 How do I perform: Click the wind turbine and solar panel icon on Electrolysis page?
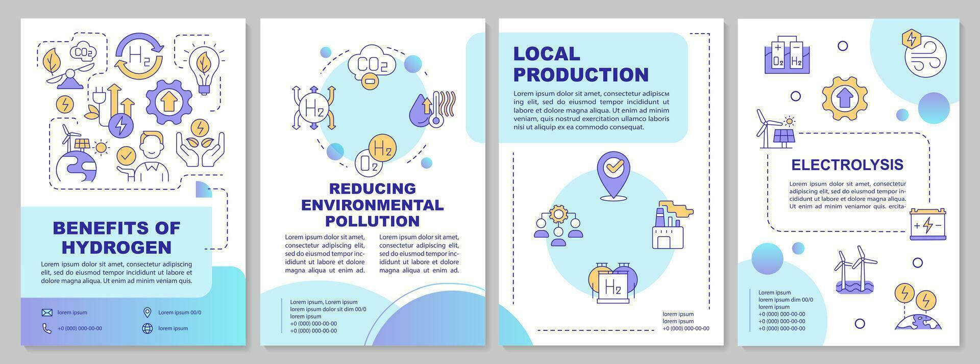click(776, 128)
